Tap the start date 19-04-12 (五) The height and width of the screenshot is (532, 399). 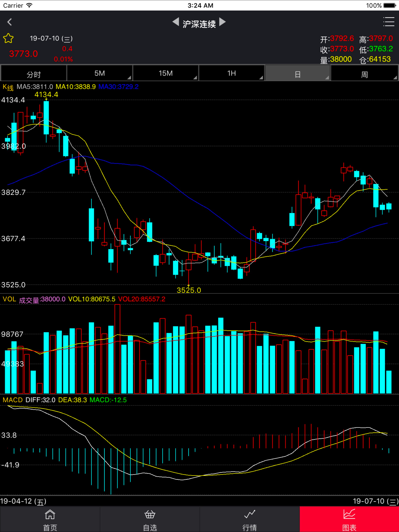(23, 501)
